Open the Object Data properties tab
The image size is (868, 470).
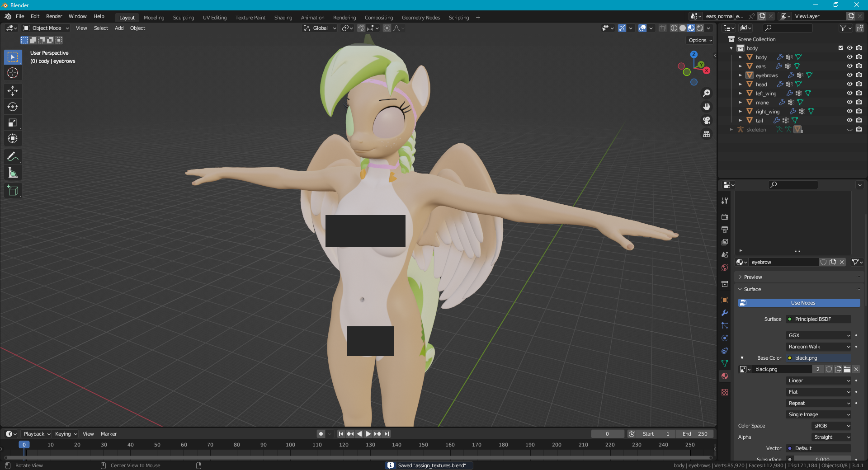coord(725,363)
